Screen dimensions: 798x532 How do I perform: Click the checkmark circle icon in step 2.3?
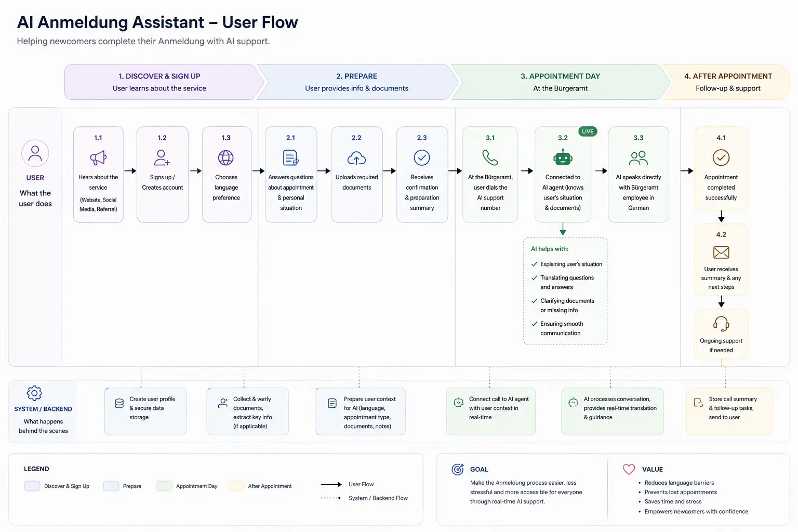coord(422,157)
